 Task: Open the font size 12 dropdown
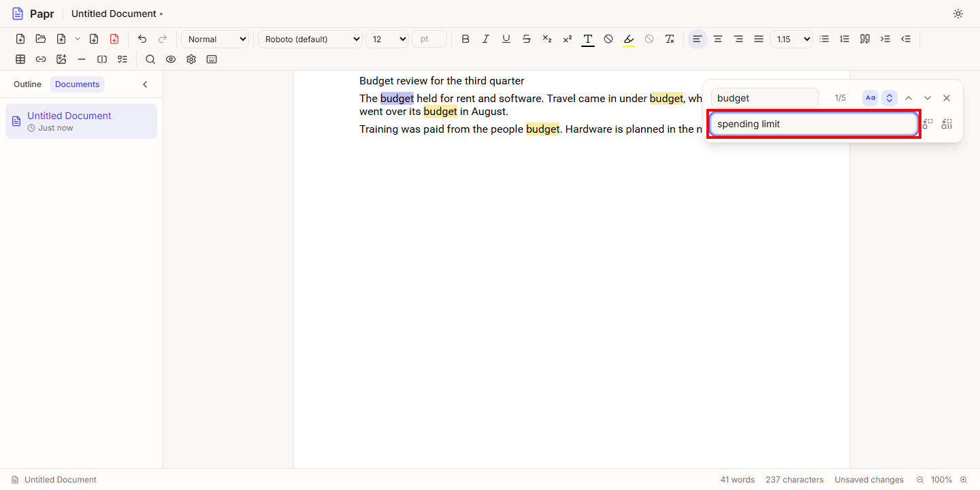(387, 39)
